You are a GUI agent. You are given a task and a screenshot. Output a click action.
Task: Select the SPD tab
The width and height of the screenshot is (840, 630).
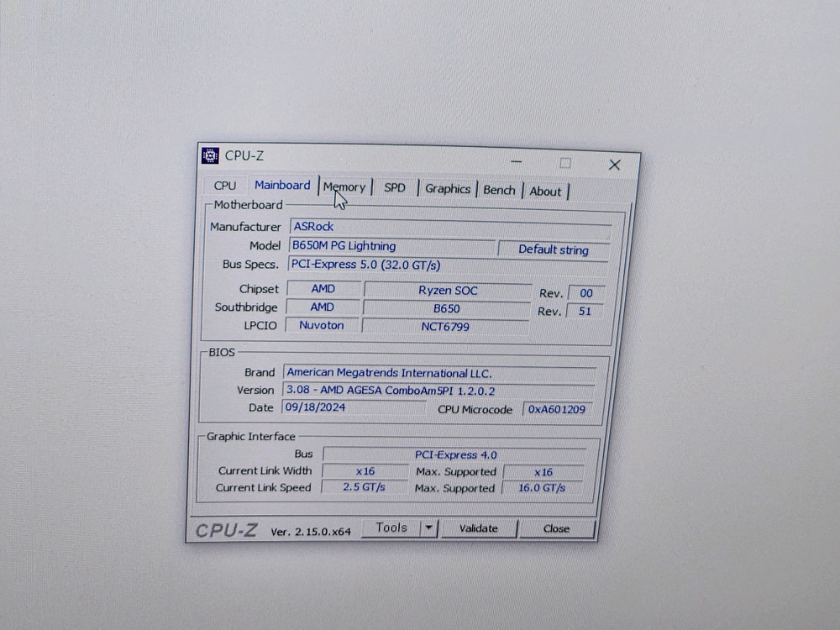click(x=394, y=187)
